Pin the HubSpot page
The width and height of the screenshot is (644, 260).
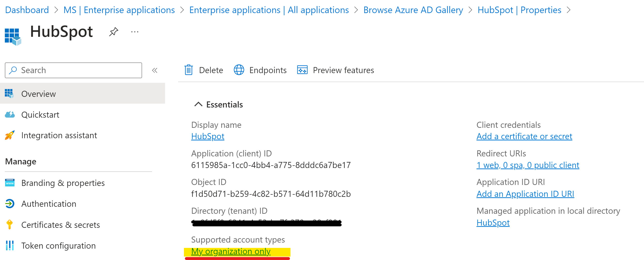pos(114,32)
